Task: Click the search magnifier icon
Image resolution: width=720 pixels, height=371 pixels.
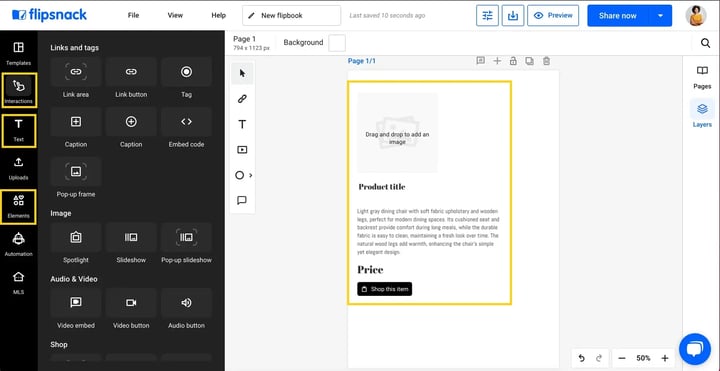Action: 705,43
